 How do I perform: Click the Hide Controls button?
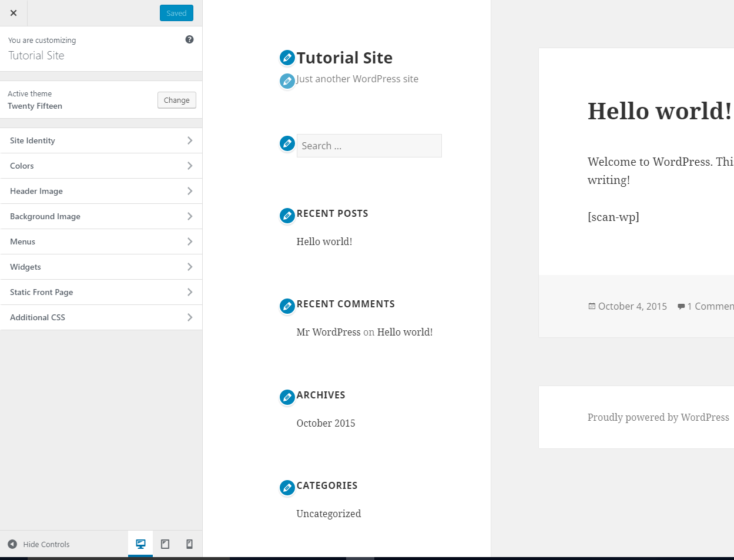39,544
